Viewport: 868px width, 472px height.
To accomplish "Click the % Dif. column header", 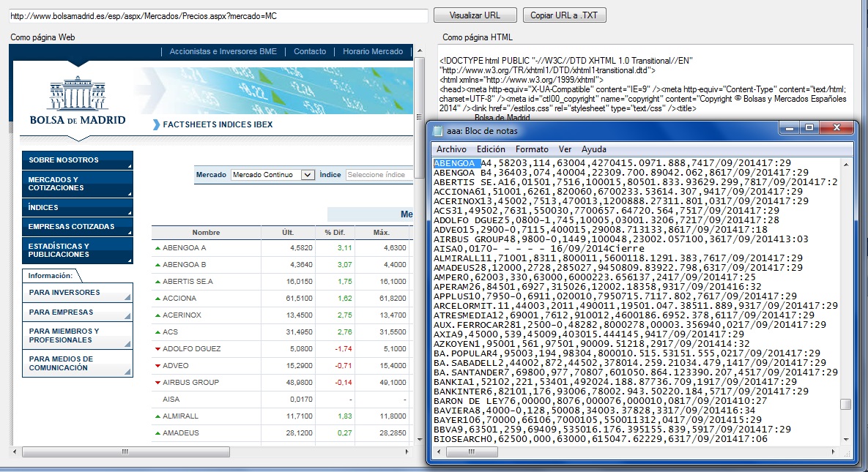I will click(x=335, y=233).
